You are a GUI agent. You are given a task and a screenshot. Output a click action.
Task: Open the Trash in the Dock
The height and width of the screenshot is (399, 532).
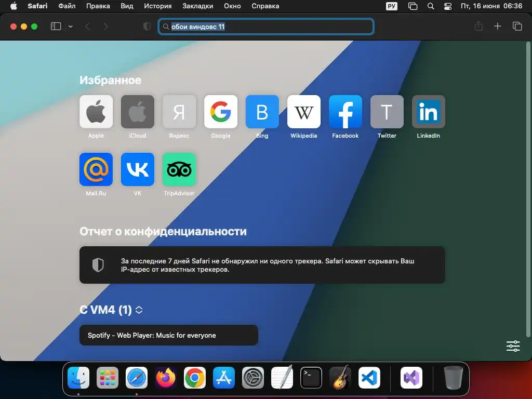[453, 378]
